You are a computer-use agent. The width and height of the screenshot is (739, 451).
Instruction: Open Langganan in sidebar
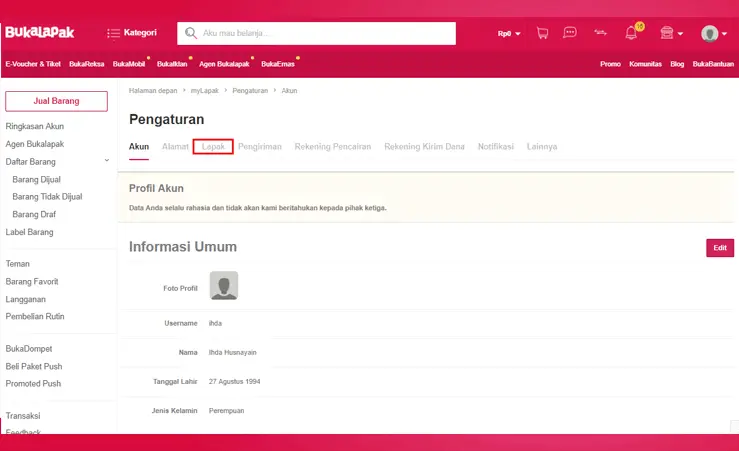(25, 299)
